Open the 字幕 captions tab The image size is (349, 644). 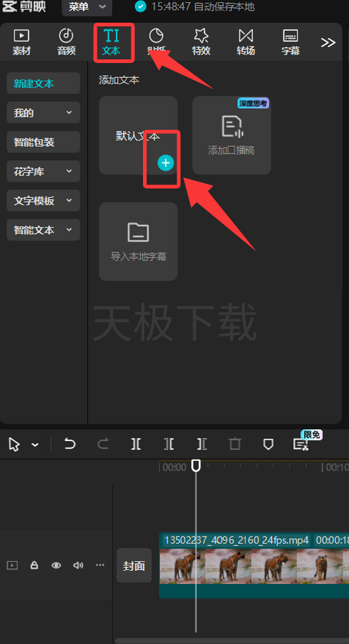[x=291, y=42]
